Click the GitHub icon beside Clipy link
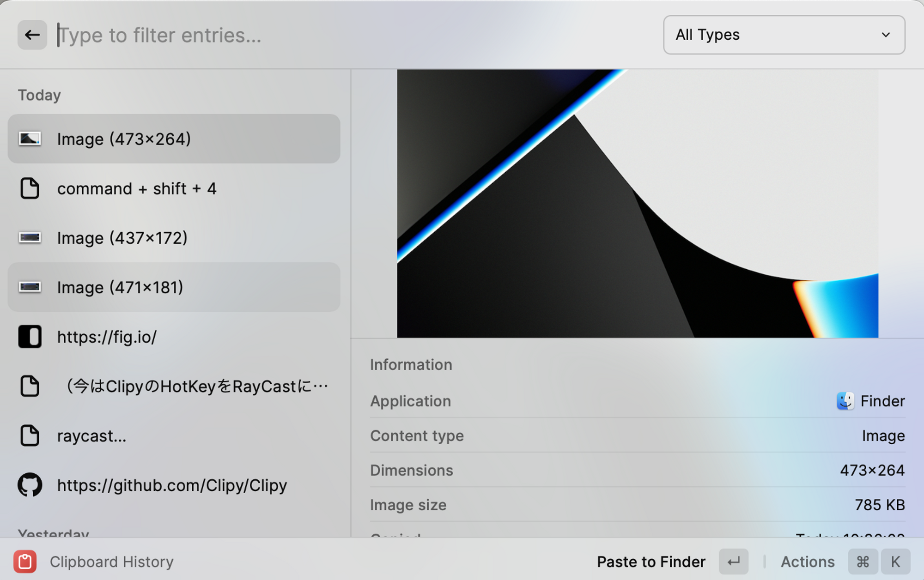The width and height of the screenshot is (924, 580). point(30,485)
